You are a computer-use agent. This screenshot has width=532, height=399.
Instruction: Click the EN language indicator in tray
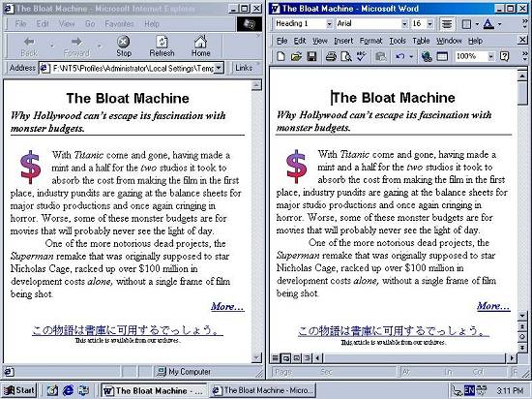point(469,390)
